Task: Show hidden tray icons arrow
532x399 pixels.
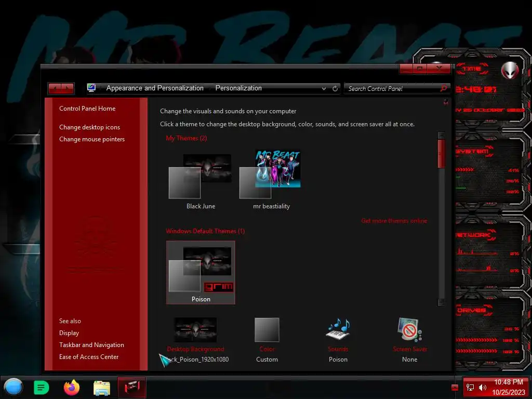Action: pyautogui.click(x=455, y=388)
